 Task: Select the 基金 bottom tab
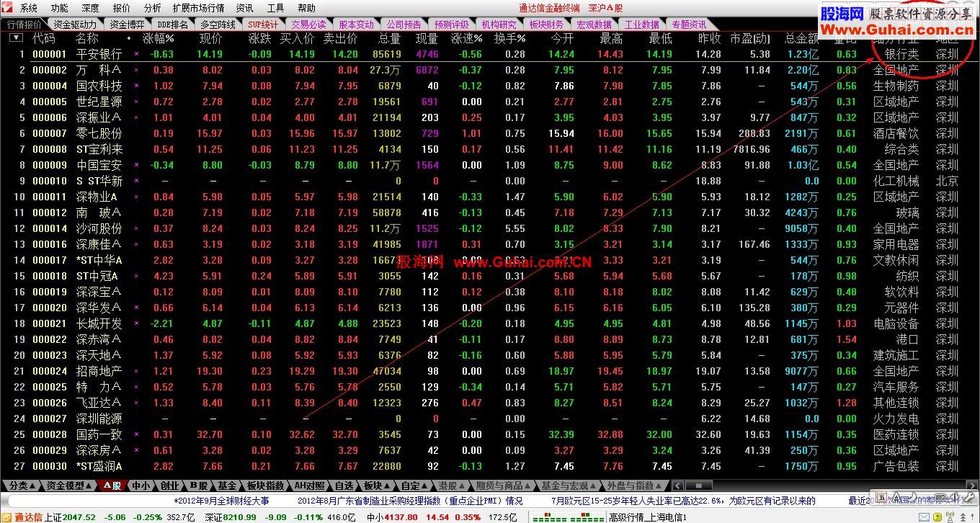pyautogui.click(x=227, y=486)
